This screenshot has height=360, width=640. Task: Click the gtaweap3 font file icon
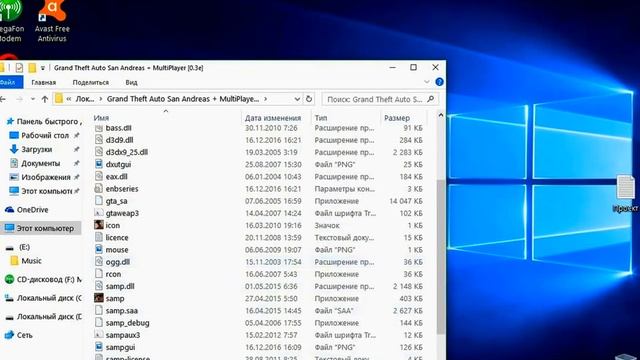tap(98, 213)
